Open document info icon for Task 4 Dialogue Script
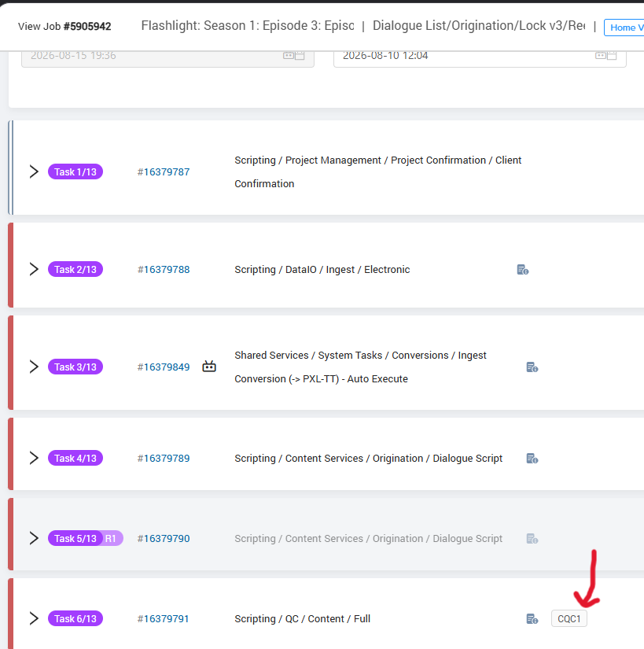The height and width of the screenshot is (649, 644). pos(532,458)
